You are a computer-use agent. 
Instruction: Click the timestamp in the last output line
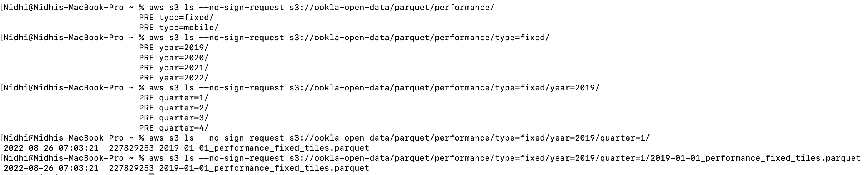(x=51, y=168)
